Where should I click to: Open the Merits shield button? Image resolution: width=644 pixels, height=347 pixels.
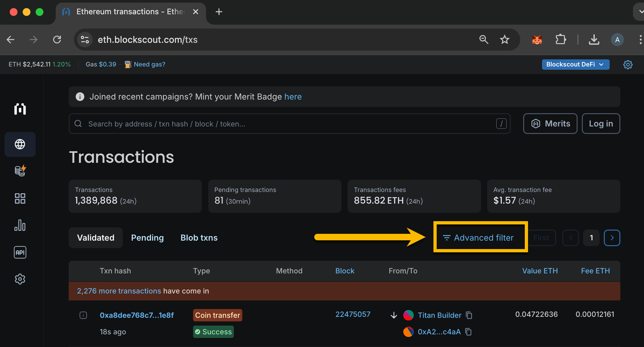[x=550, y=124]
